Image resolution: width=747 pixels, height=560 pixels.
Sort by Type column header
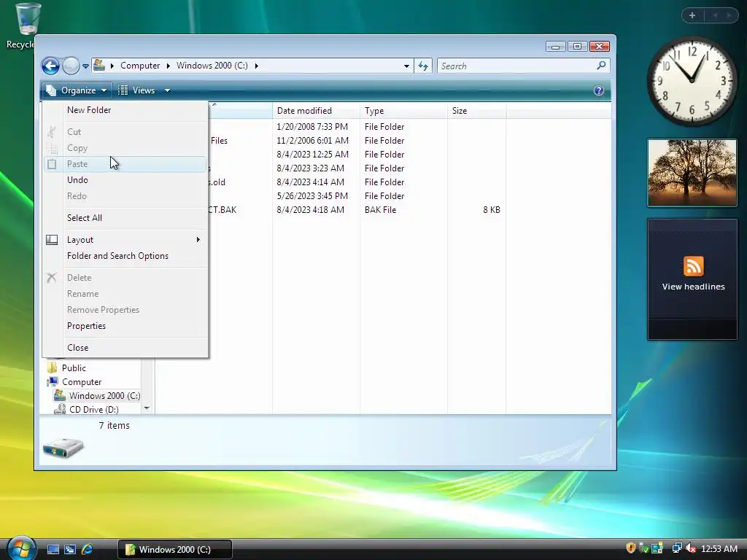[x=403, y=111]
